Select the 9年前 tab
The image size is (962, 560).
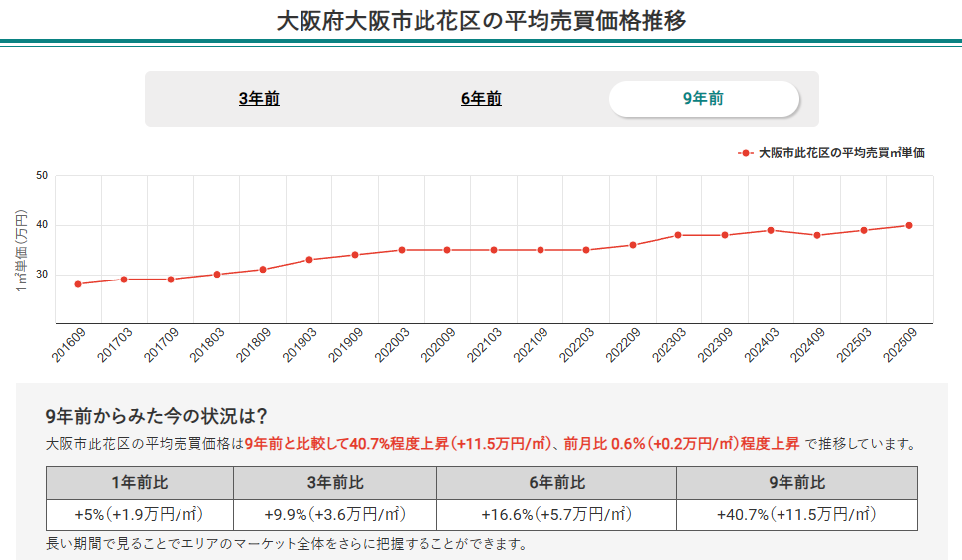coord(703,99)
